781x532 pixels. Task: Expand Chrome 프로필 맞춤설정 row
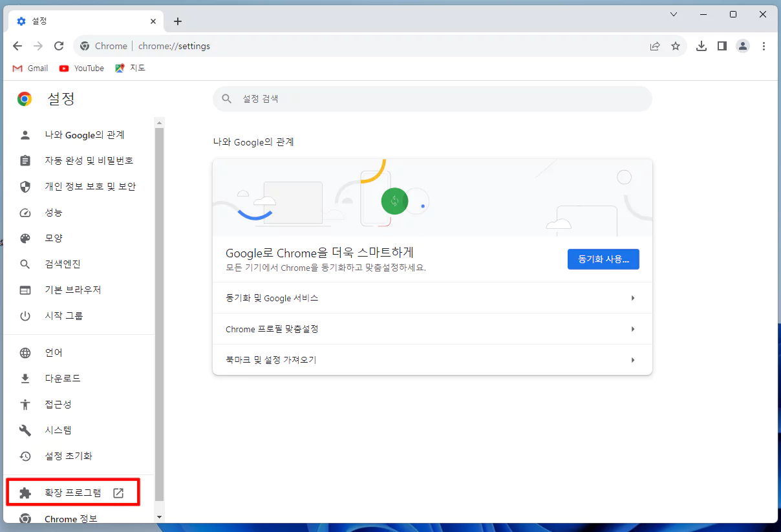pyautogui.click(x=433, y=329)
